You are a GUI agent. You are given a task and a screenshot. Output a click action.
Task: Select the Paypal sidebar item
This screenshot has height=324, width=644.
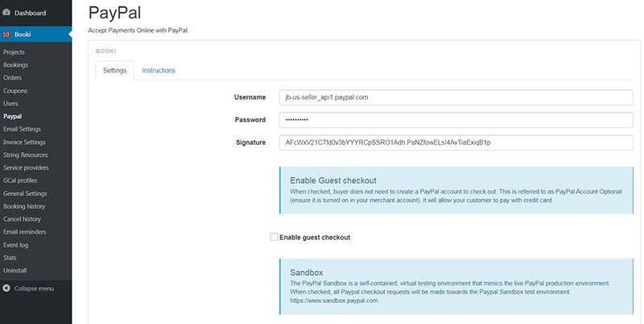tap(12, 117)
